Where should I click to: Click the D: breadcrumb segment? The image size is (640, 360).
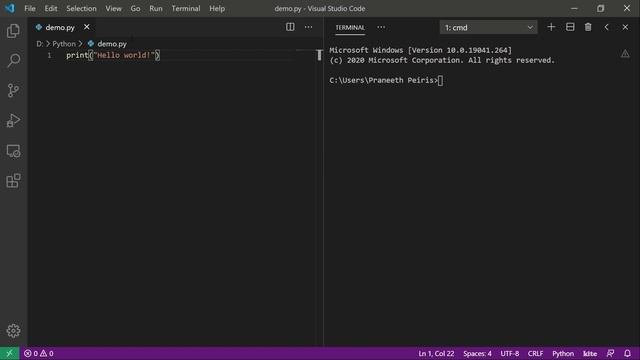pos(40,44)
